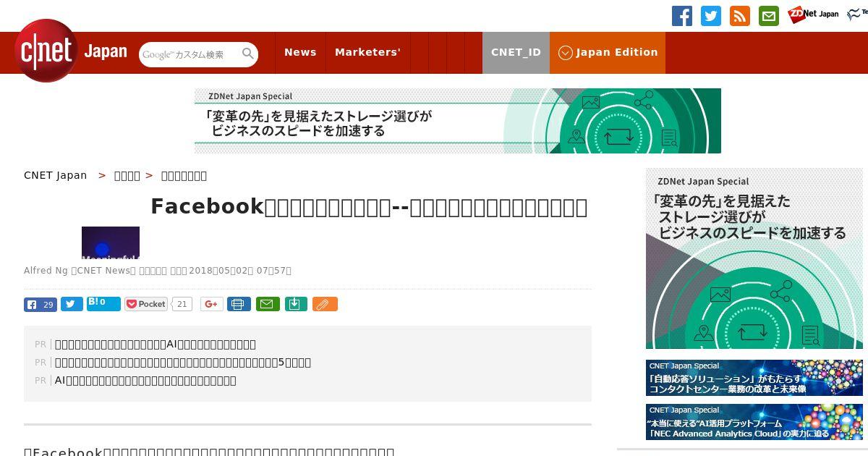Open the second PR link containing the number 5
The image size is (868, 456).
(x=183, y=363)
